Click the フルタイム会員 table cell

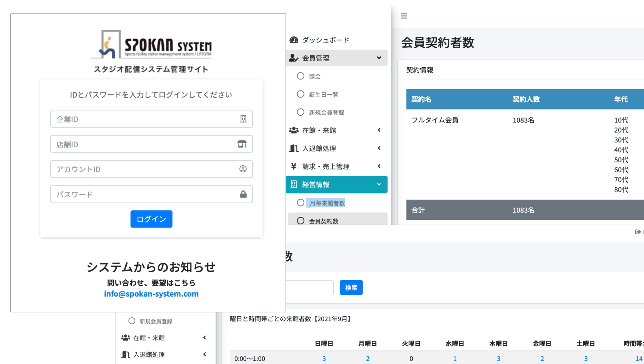point(435,120)
